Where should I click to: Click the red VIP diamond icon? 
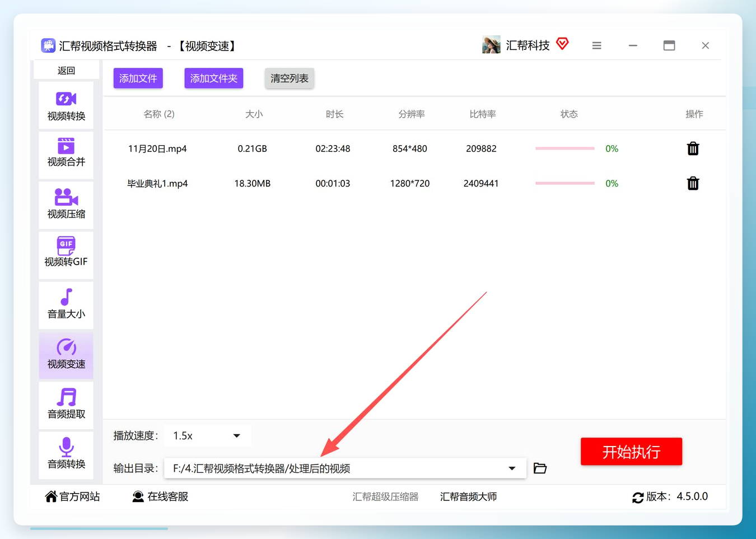click(562, 44)
